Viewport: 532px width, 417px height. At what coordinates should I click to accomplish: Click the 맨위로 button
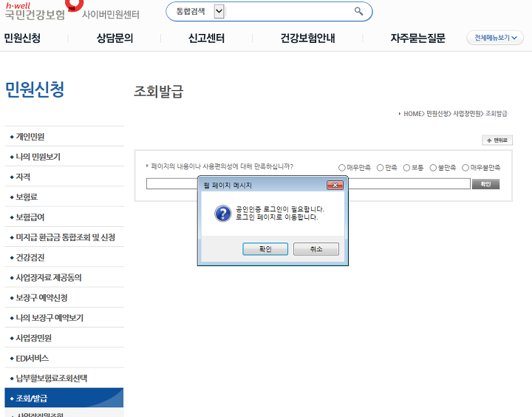(x=497, y=140)
